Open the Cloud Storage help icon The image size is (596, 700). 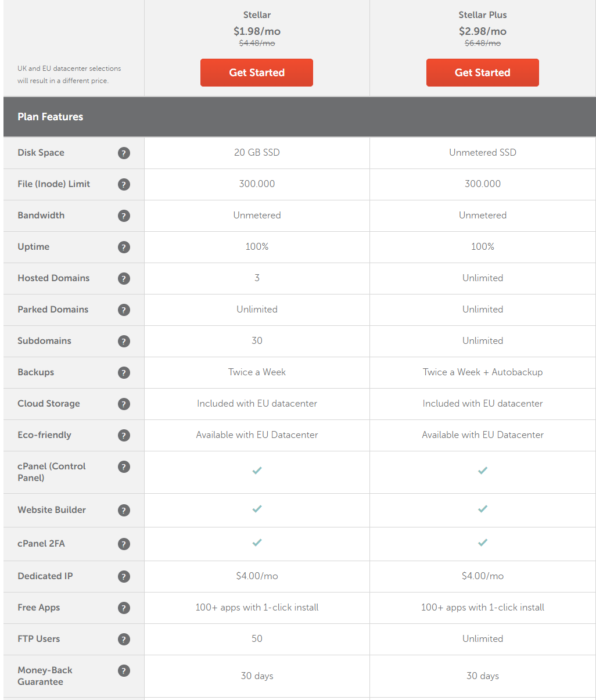point(124,404)
